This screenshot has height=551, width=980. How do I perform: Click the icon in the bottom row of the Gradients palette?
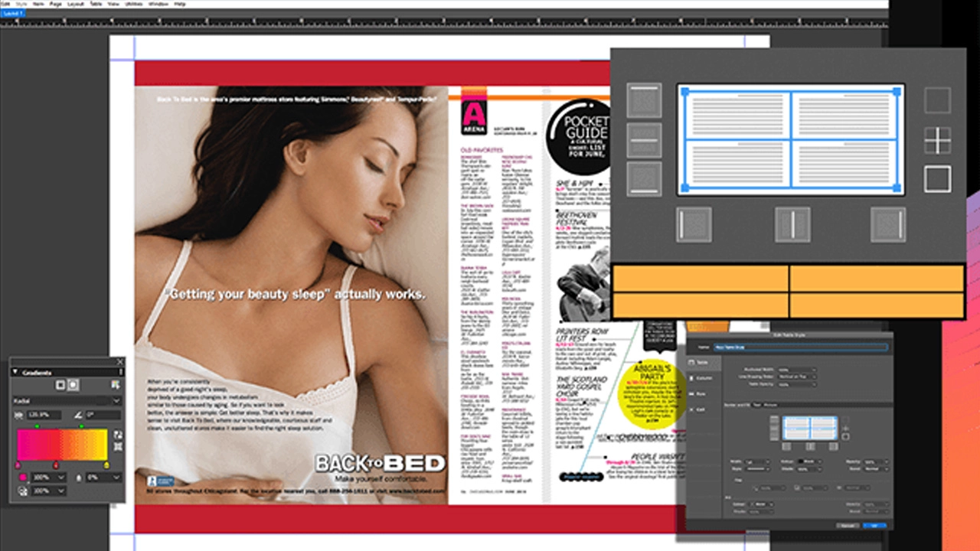point(23,491)
